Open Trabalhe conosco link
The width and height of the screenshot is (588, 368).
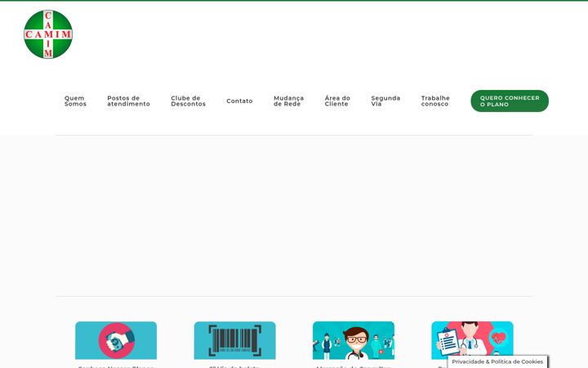pyautogui.click(x=435, y=101)
